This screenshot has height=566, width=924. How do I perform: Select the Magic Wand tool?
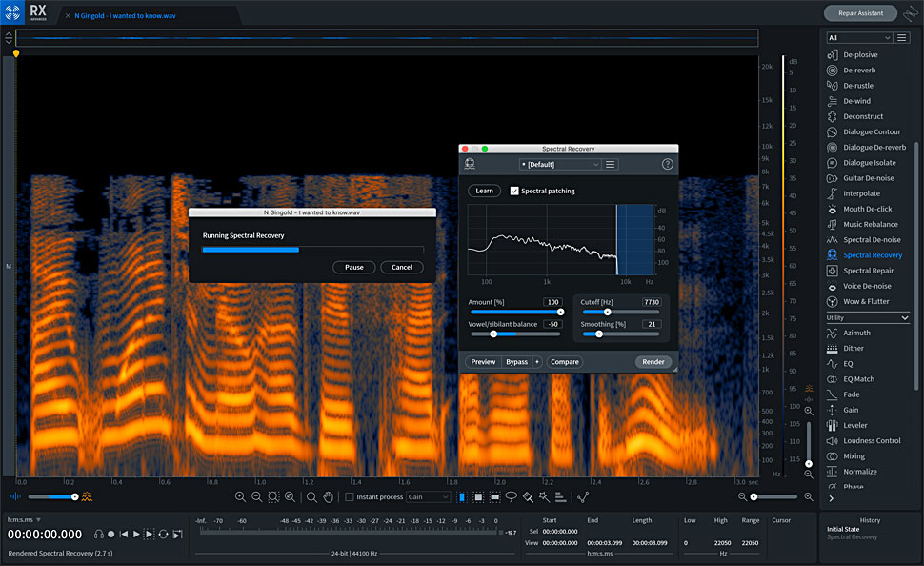tap(544, 497)
